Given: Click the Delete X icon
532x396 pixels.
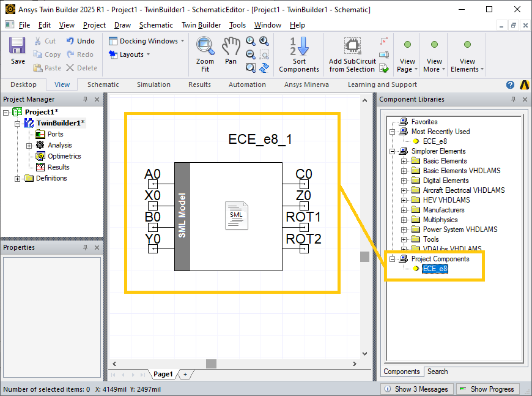Looking at the screenshot, I should 70,68.
